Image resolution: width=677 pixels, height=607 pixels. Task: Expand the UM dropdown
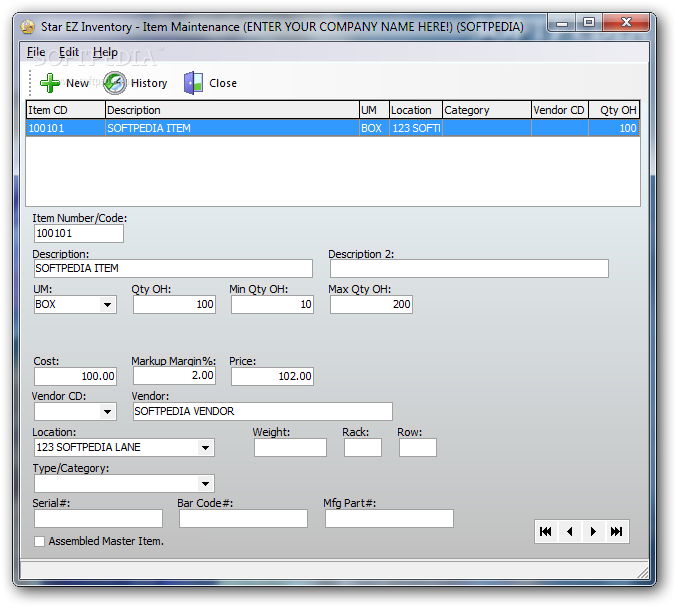click(108, 305)
